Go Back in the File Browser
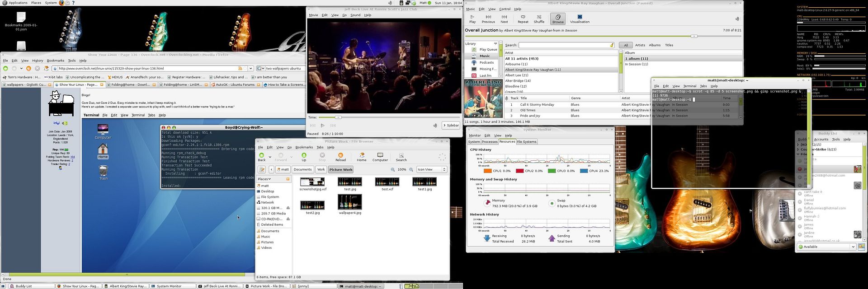Image resolution: width=868 pixels, height=289 pixels. coord(262,157)
